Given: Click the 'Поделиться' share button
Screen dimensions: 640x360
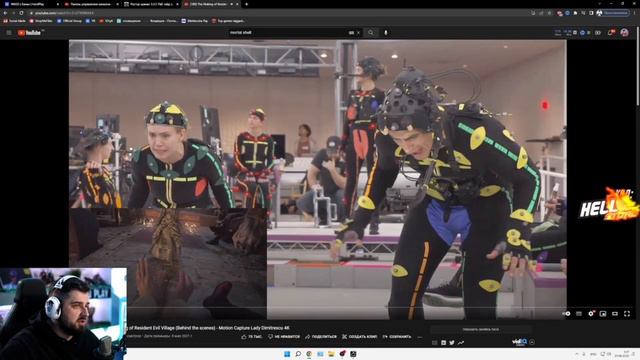Looking at the screenshot, I should [321, 337].
